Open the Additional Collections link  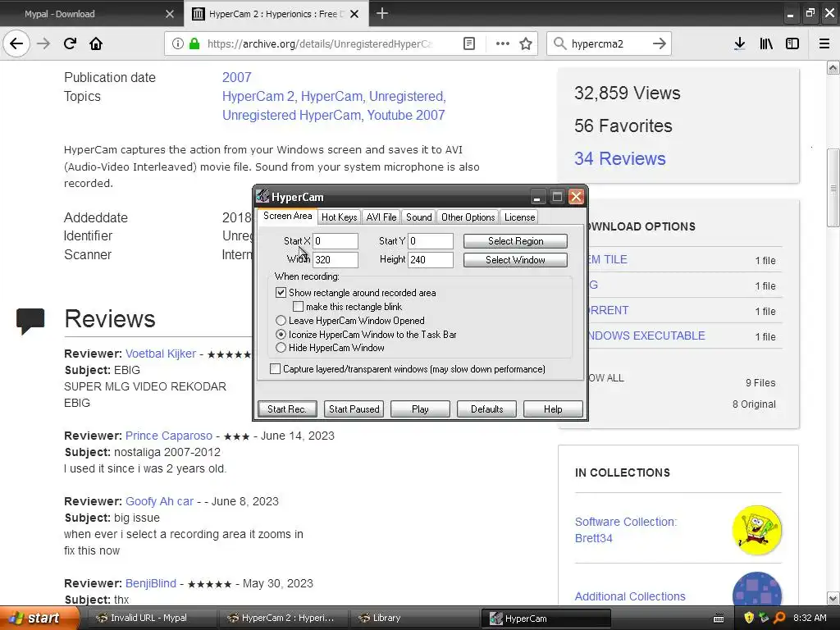tap(630, 596)
